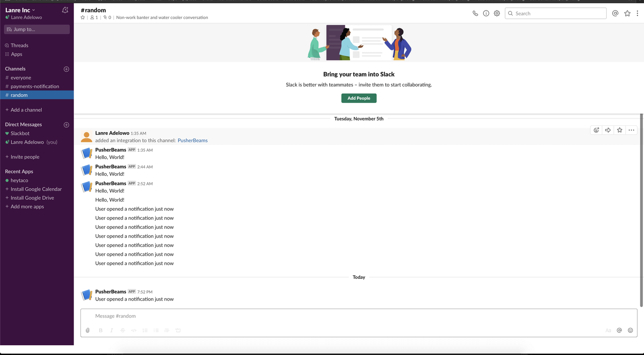Show channel details info icon
The height and width of the screenshot is (355, 644).
[486, 13]
